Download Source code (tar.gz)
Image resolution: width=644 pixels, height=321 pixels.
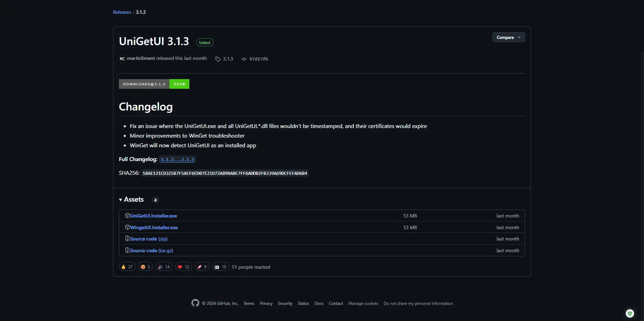tap(152, 250)
